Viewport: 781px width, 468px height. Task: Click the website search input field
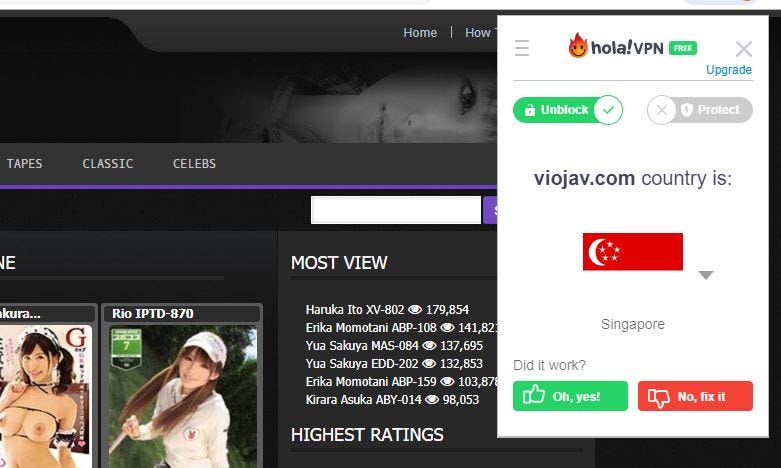[x=396, y=210]
